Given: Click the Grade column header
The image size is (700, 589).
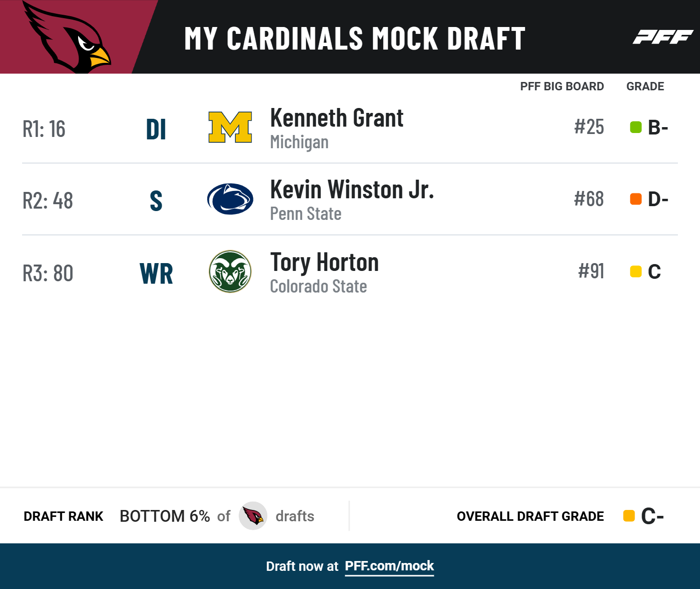Looking at the screenshot, I should click(645, 86).
